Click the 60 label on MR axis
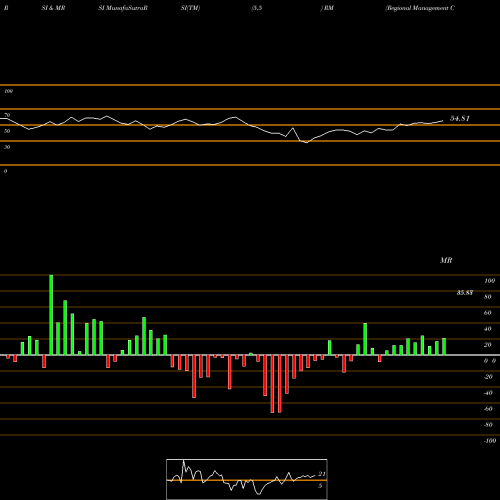Image resolution: width=500 pixels, height=500 pixels. pyautogui.click(x=488, y=313)
